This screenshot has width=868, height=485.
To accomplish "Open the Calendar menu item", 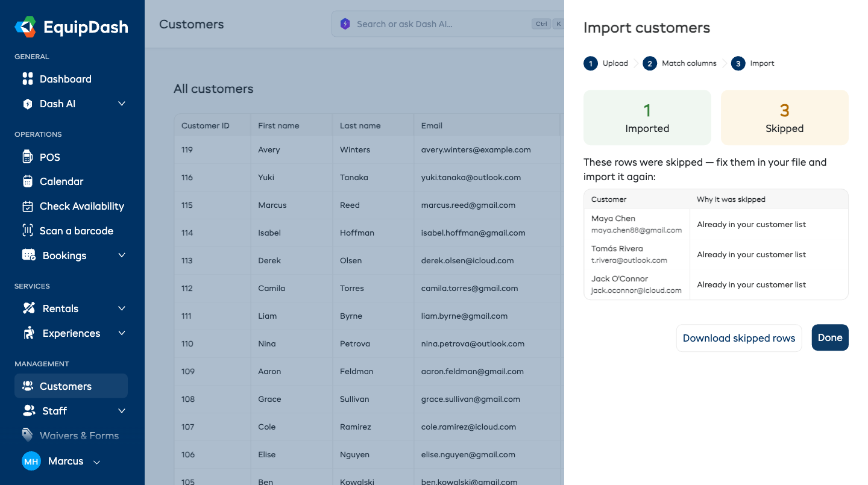I will (71, 181).
